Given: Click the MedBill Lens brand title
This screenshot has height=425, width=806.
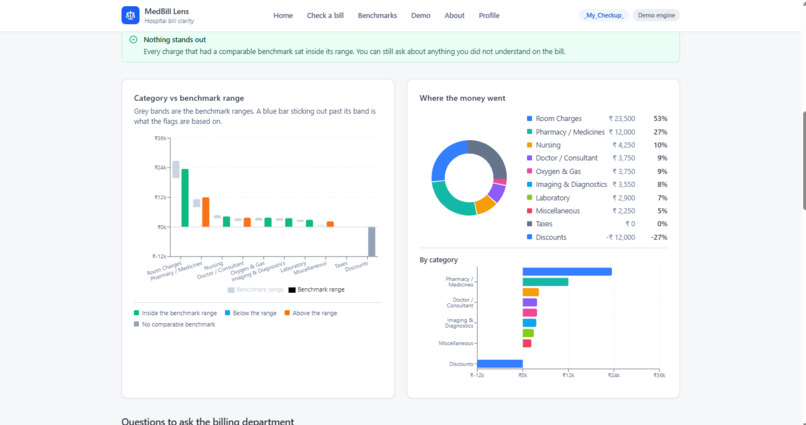Looking at the screenshot, I should (167, 11).
